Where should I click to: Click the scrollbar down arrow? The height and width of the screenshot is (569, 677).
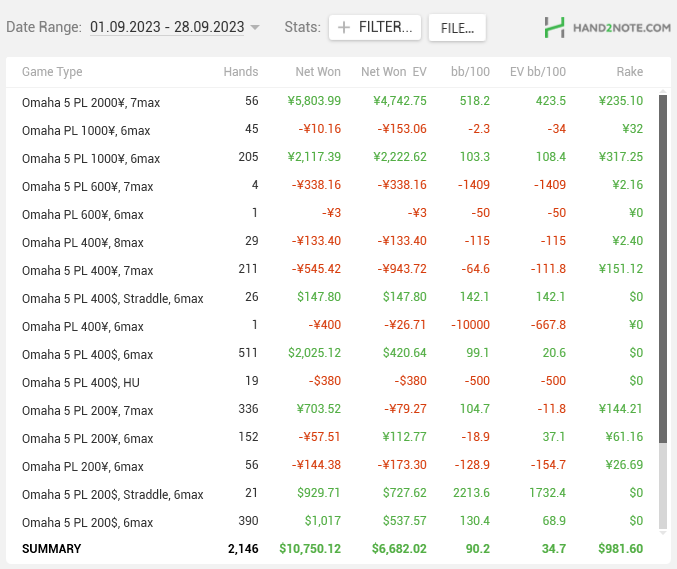(663, 533)
